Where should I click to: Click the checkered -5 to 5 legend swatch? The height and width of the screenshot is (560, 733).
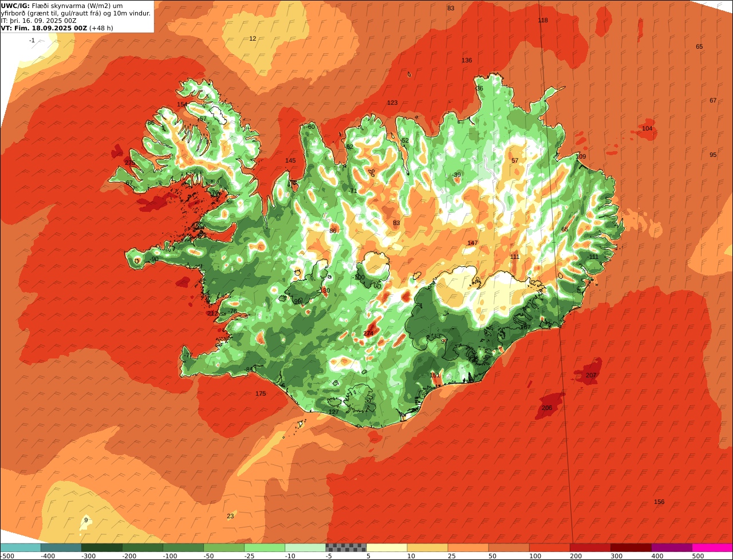click(346, 547)
